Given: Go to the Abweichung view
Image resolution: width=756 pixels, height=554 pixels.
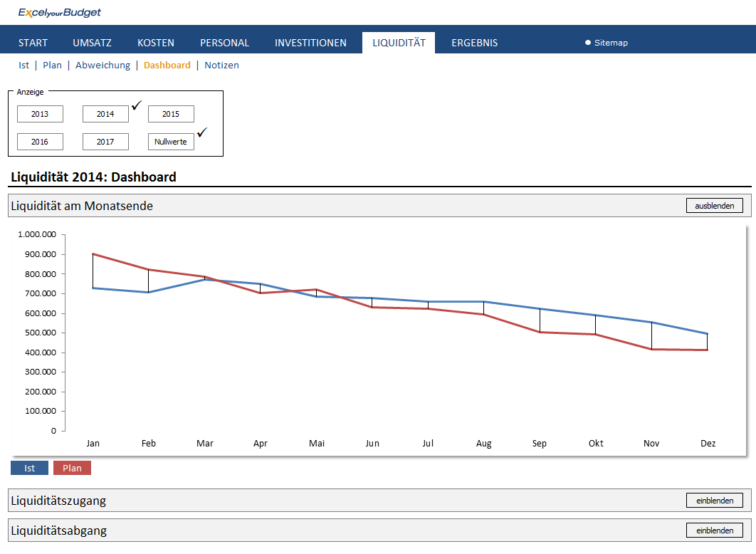Looking at the screenshot, I should 103,65.
